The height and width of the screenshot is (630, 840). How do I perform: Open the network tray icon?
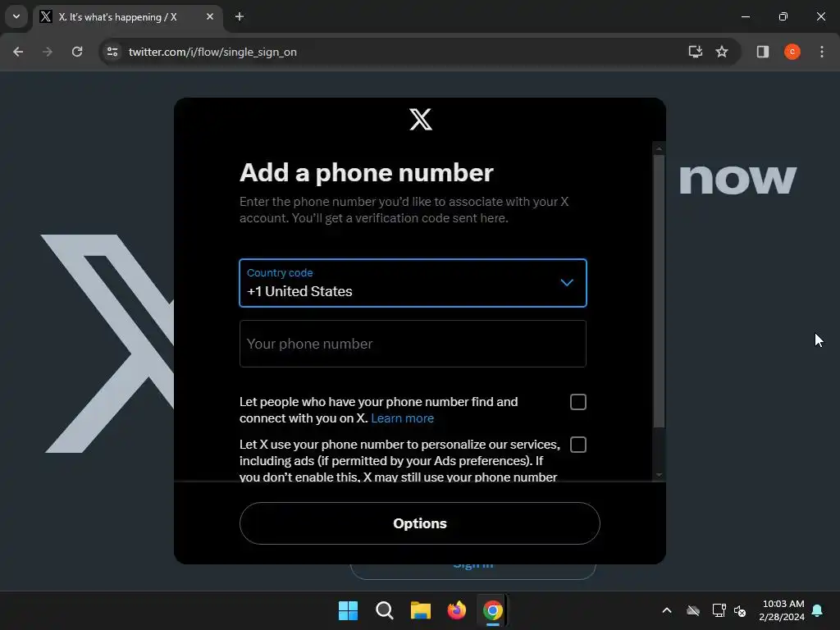click(719, 610)
